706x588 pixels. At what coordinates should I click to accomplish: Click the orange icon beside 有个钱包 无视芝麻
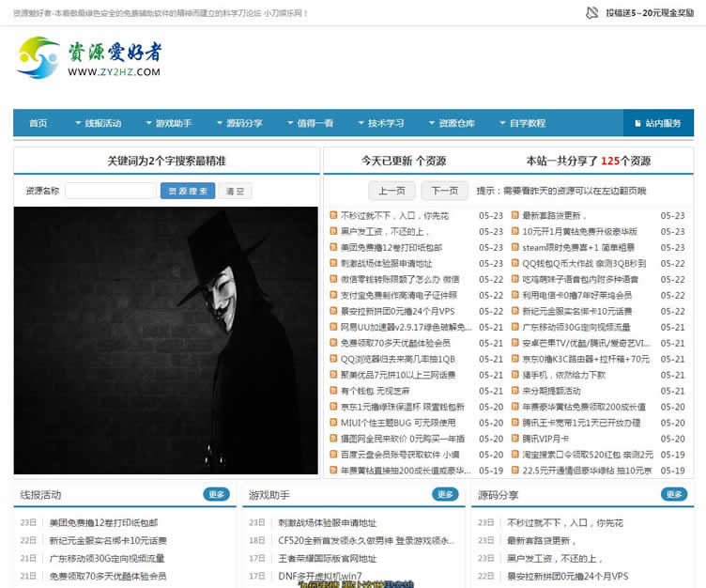click(x=332, y=391)
